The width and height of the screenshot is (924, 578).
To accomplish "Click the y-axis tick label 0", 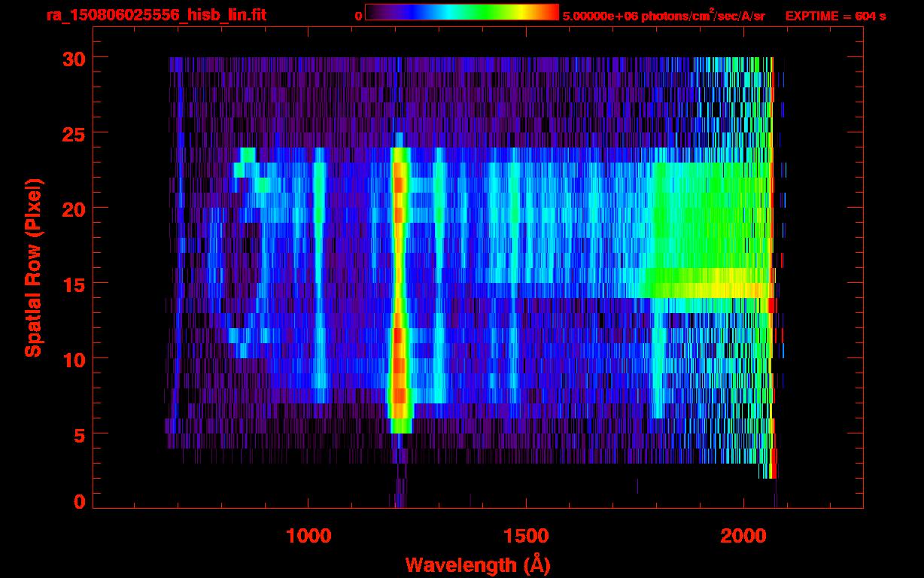I will (x=78, y=502).
